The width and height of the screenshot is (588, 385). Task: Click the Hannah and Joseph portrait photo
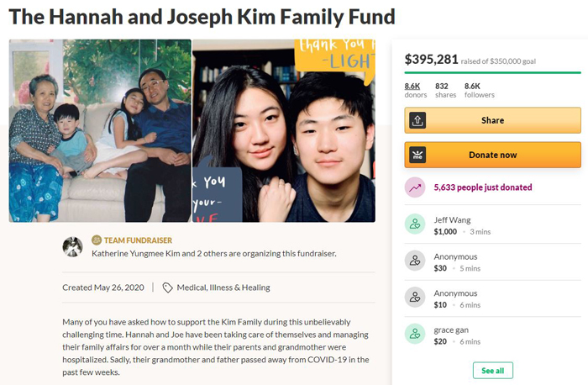(x=284, y=130)
